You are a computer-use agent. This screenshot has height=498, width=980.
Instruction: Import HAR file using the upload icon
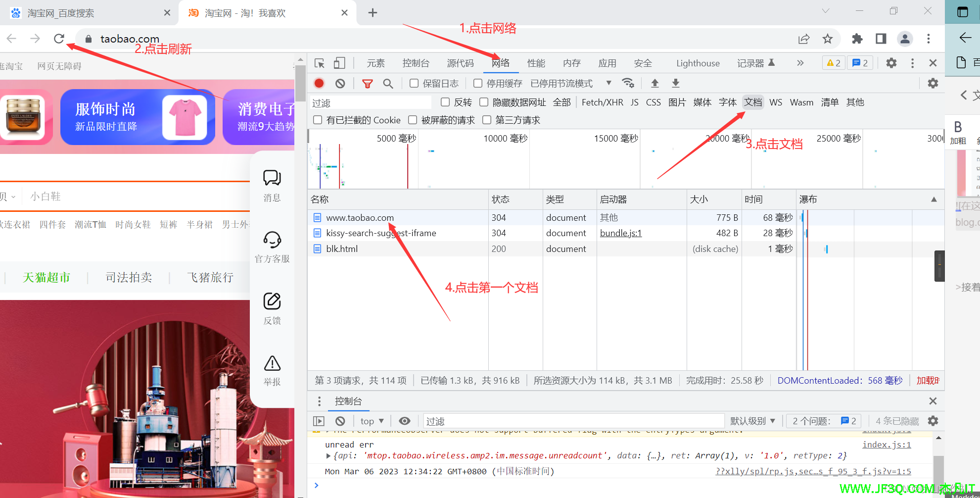tap(654, 83)
